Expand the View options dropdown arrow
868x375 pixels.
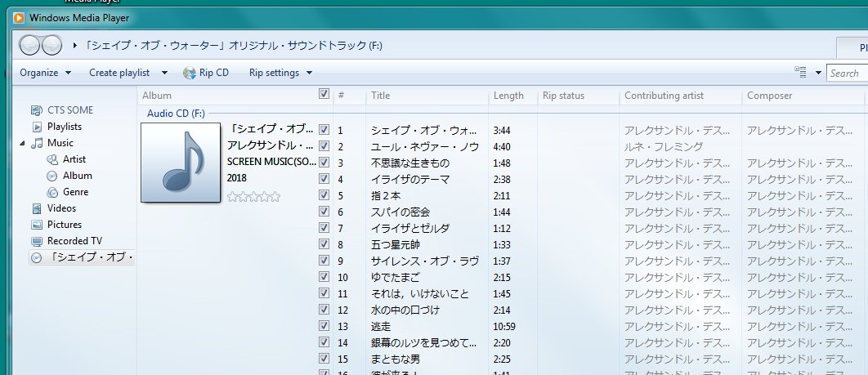(818, 73)
